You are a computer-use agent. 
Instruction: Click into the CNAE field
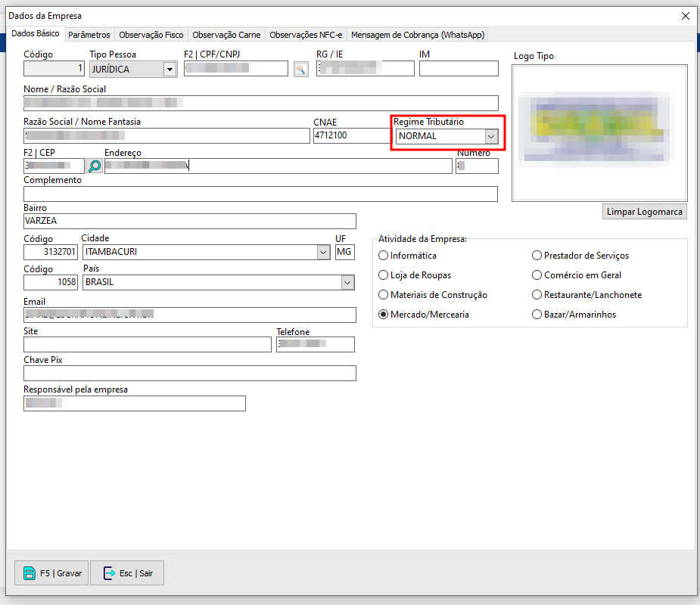[x=350, y=136]
